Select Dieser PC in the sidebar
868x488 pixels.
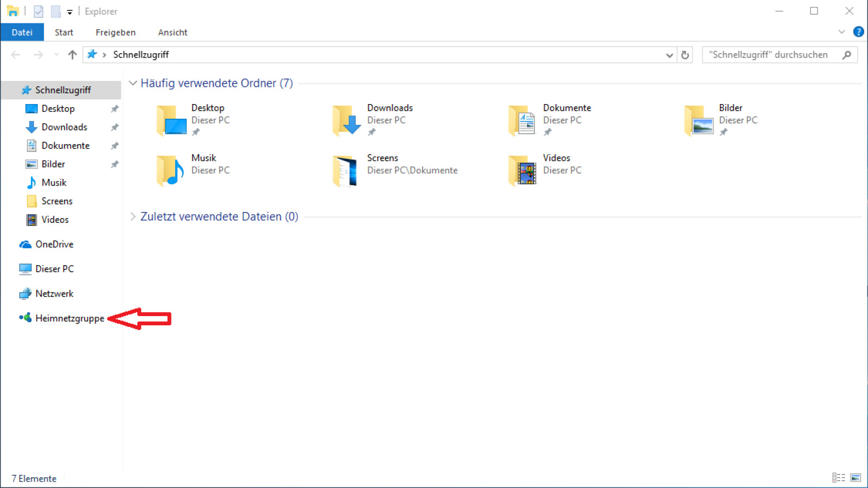point(54,269)
